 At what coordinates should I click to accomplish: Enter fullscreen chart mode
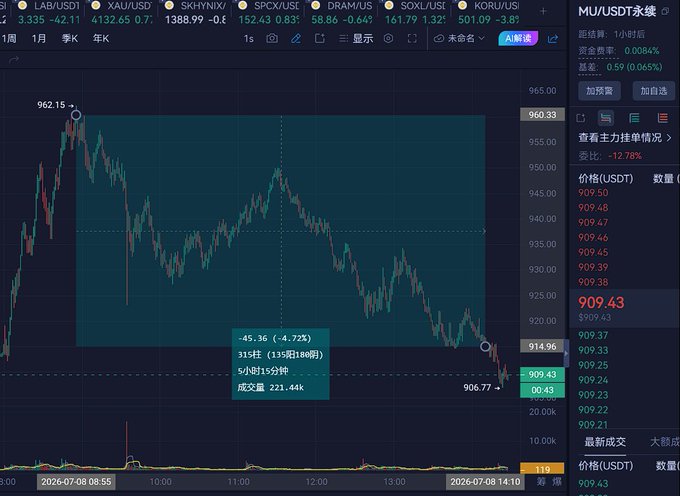pyautogui.click(x=412, y=39)
